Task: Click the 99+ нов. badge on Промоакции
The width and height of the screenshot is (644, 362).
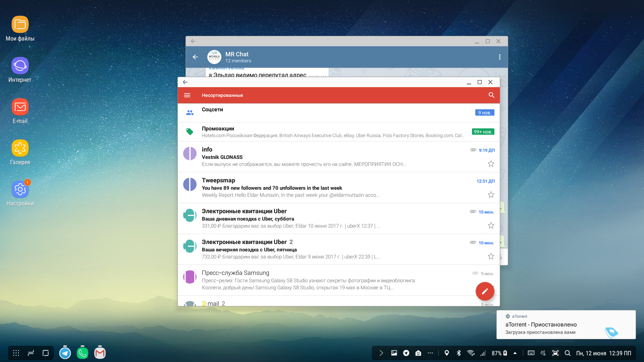Action: [x=483, y=132]
